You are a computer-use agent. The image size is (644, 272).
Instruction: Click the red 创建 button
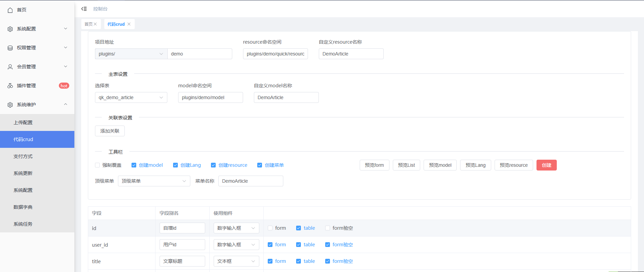point(546,165)
